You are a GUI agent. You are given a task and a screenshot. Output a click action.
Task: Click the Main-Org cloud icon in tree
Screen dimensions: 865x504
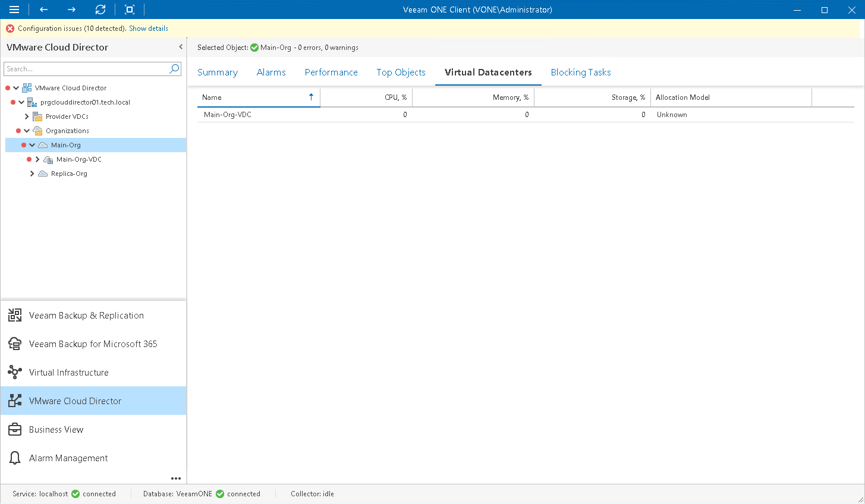pyautogui.click(x=43, y=145)
